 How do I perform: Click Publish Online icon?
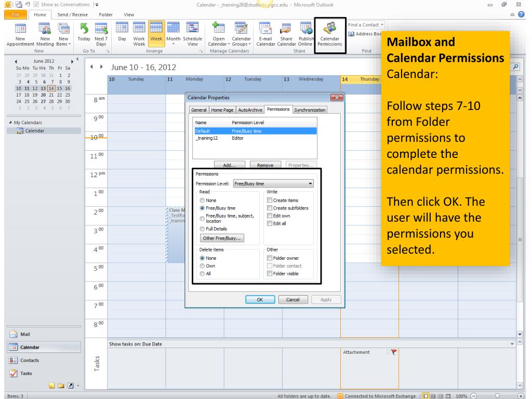tap(305, 34)
